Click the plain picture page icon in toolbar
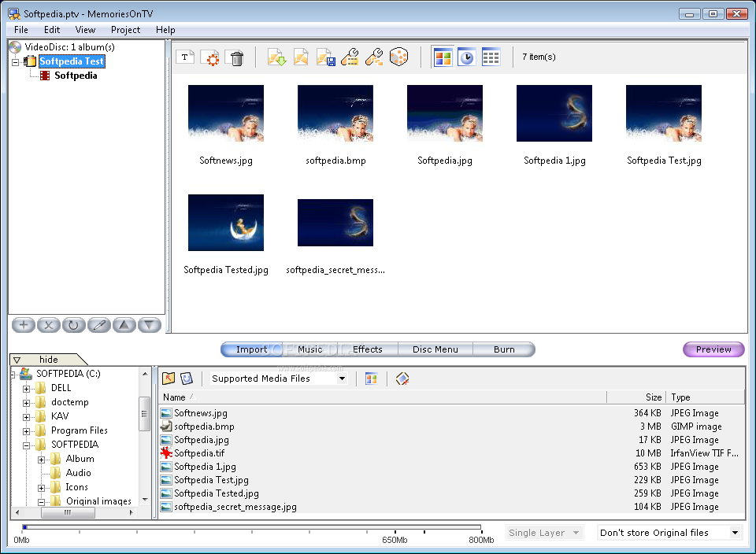 (301, 57)
